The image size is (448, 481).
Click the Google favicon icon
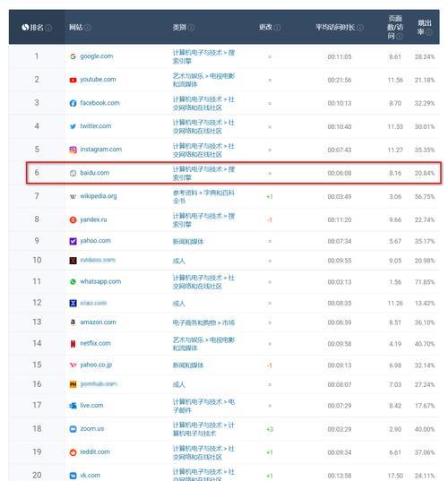click(x=73, y=56)
